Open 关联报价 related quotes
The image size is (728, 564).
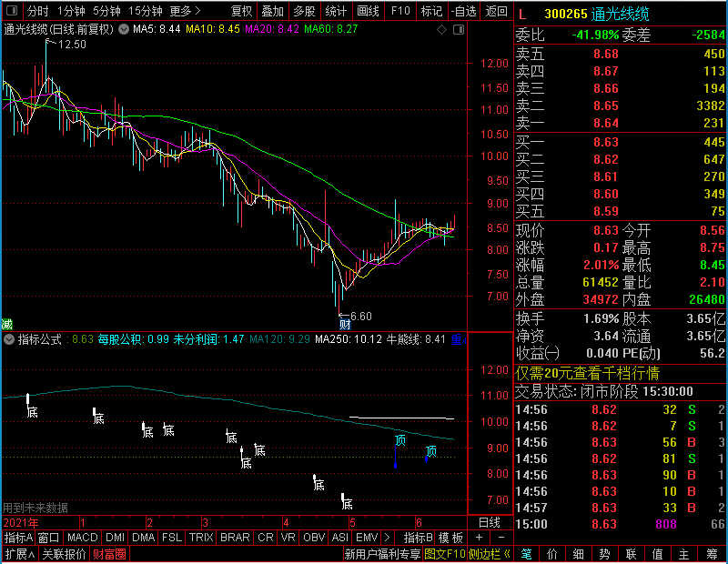(x=64, y=554)
